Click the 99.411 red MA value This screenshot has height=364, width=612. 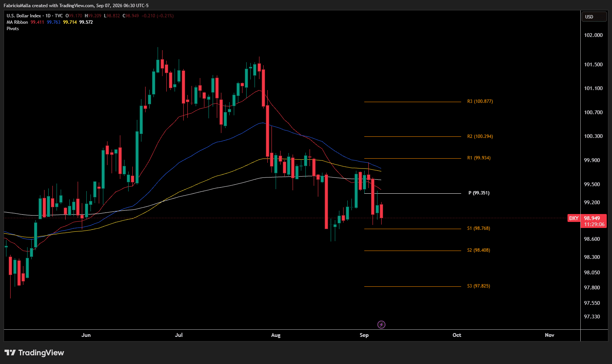click(x=37, y=22)
